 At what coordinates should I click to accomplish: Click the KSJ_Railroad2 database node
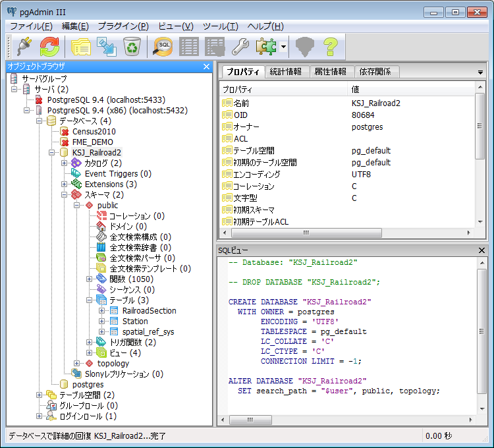(96, 153)
